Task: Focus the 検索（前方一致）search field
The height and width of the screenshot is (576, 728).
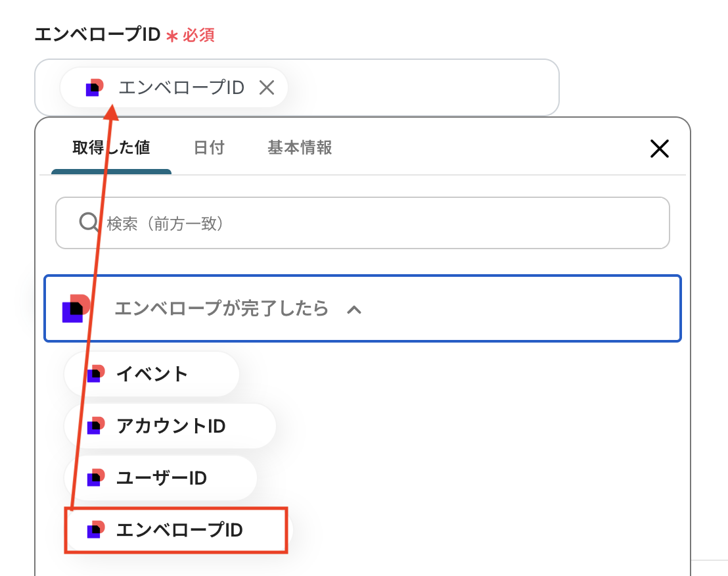Action: tap(362, 223)
